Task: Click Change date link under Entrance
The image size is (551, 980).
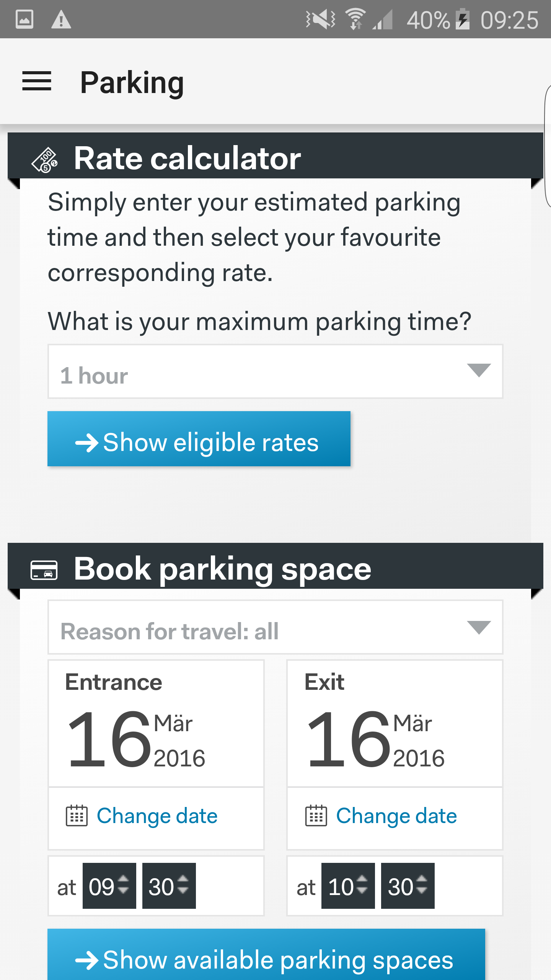Action: pyautogui.click(x=157, y=815)
